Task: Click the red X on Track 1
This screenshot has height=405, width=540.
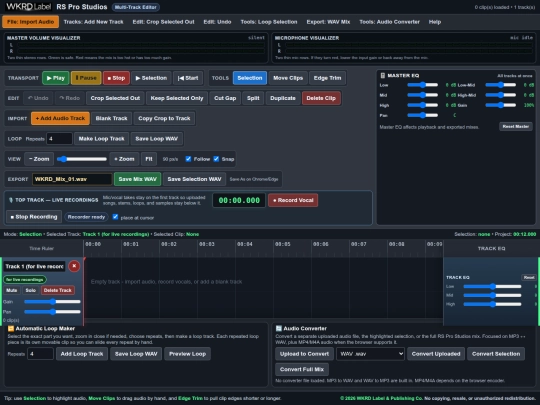Action: point(74,266)
